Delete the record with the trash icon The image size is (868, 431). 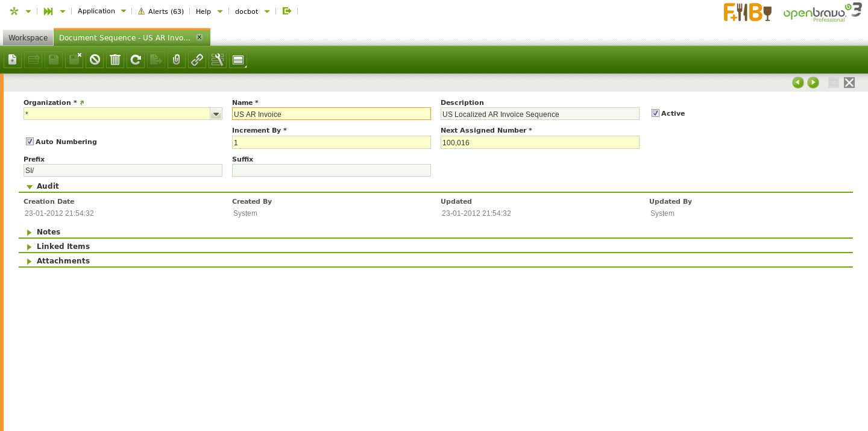[115, 60]
